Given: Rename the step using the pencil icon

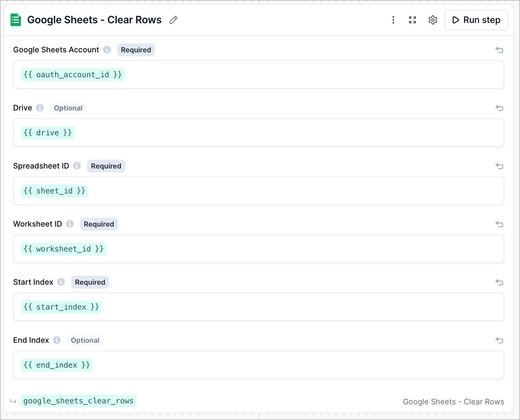Looking at the screenshot, I should [173, 20].
